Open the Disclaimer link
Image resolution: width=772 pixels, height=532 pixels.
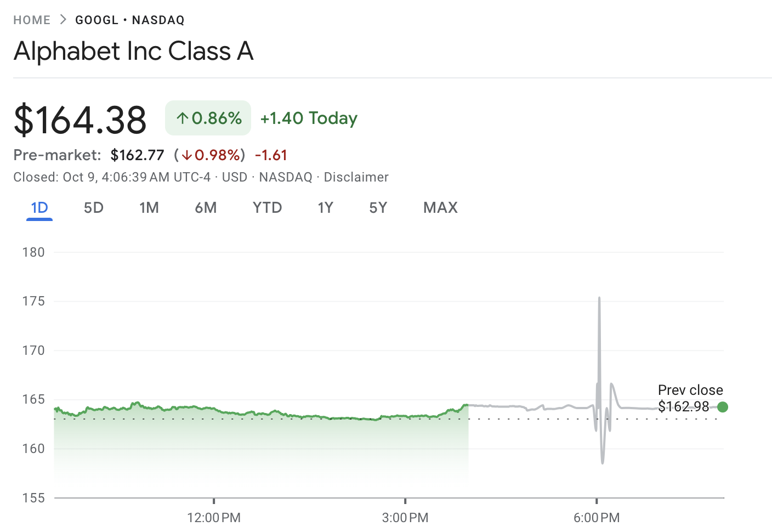[x=356, y=177]
